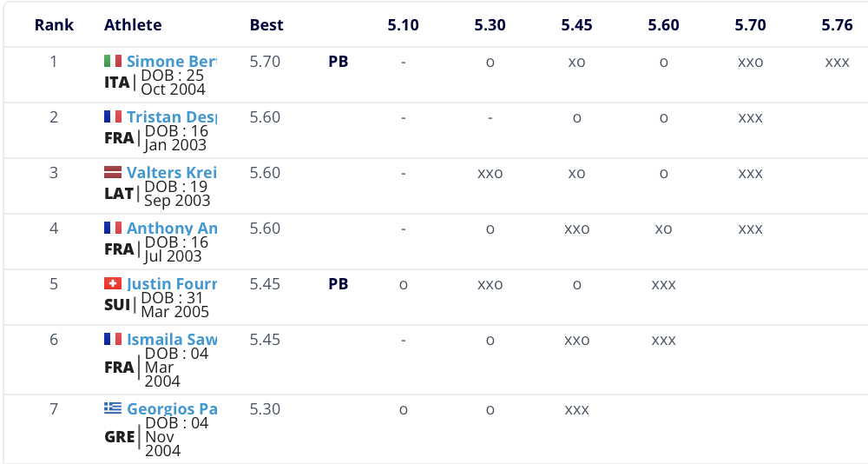Open Ismaila's athlete profile link
Image resolution: width=868 pixels, height=464 pixels.
(171, 340)
